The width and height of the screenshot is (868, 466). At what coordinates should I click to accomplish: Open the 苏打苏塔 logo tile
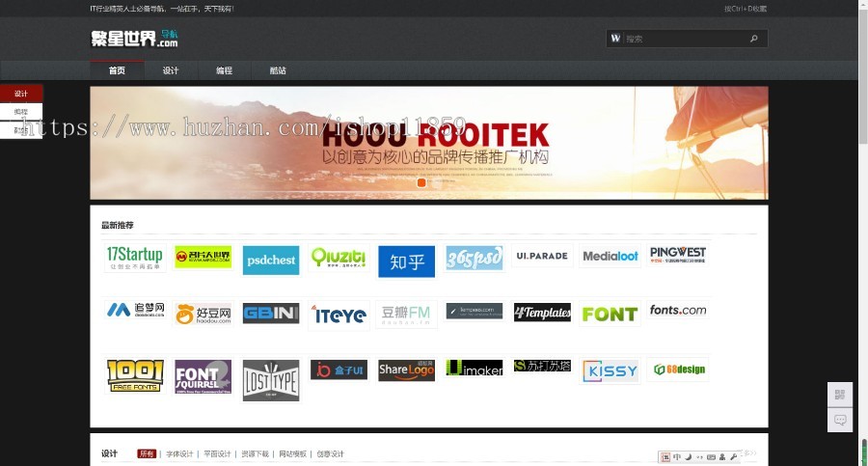[x=542, y=366]
